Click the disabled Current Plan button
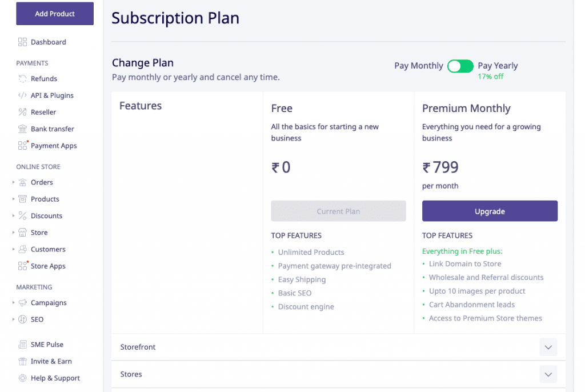Screen dimensions: 585x392 pyautogui.click(x=338, y=211)
